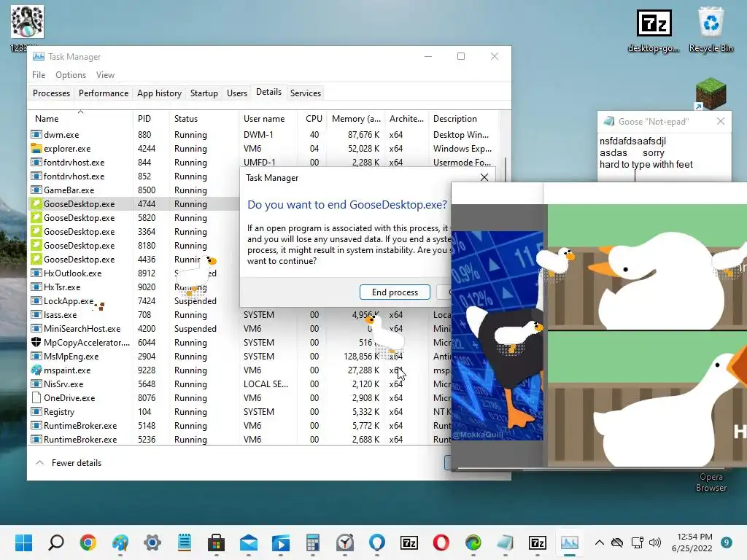Viewport: 747px width, 560px height.
Task: Open Clock app taskbar icon
Action: click(x=345, y=542)
